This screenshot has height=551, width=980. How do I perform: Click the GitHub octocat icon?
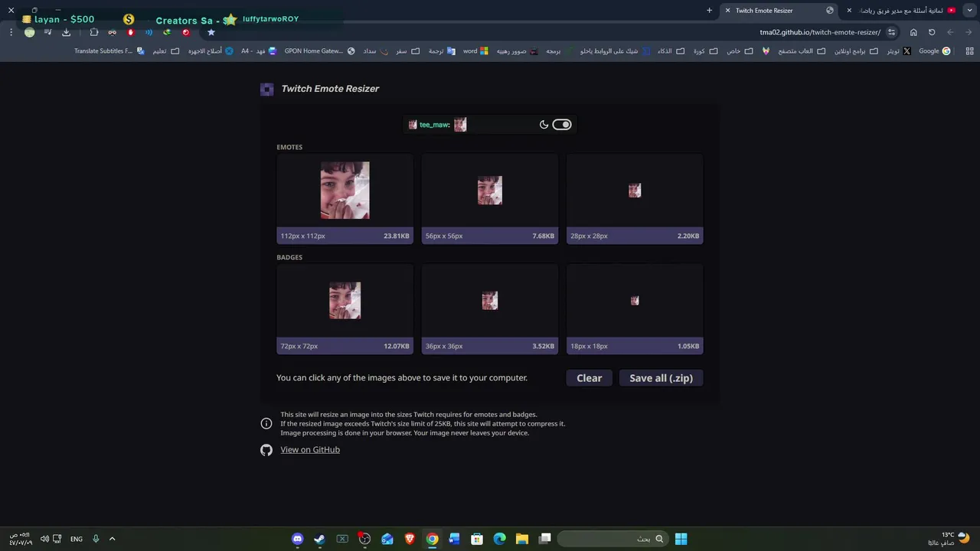tap(266, 450)
